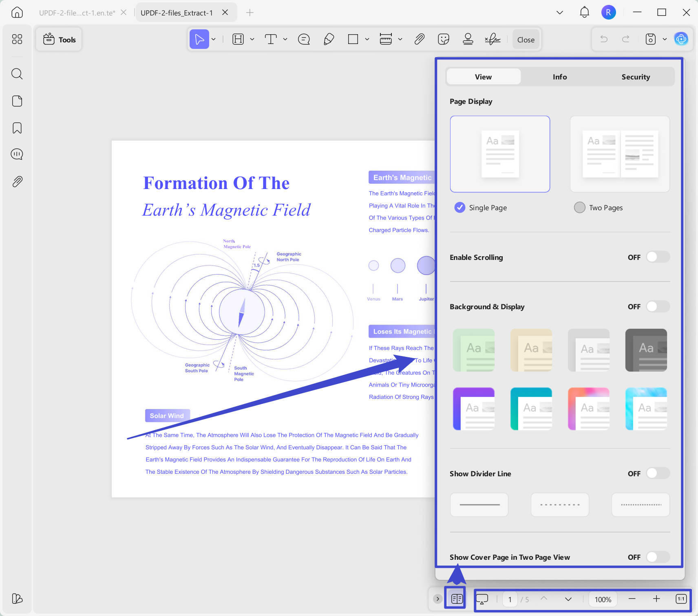Viewport: 698px width, 616px height.
Task: Go to next page chevron
Action: pos(568,599)
